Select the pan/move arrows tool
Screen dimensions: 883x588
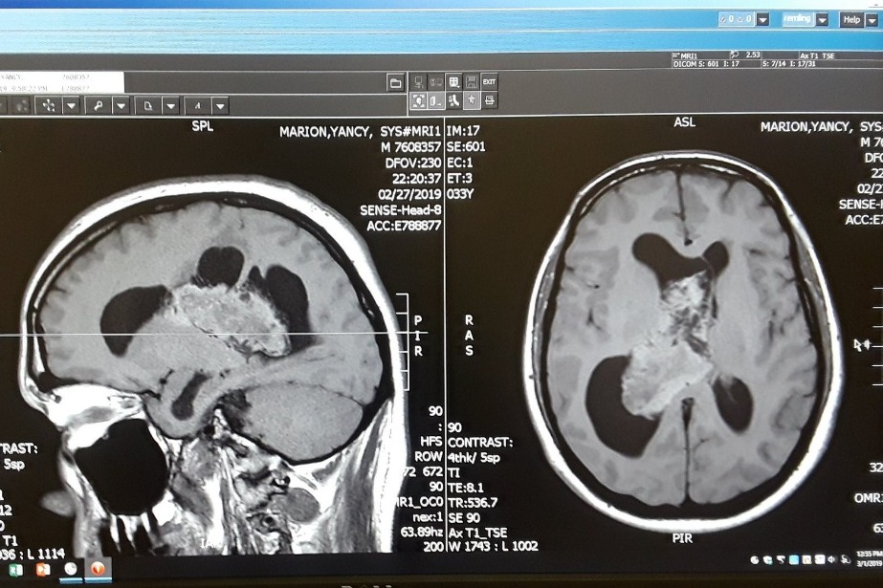(x=48, y=106)
